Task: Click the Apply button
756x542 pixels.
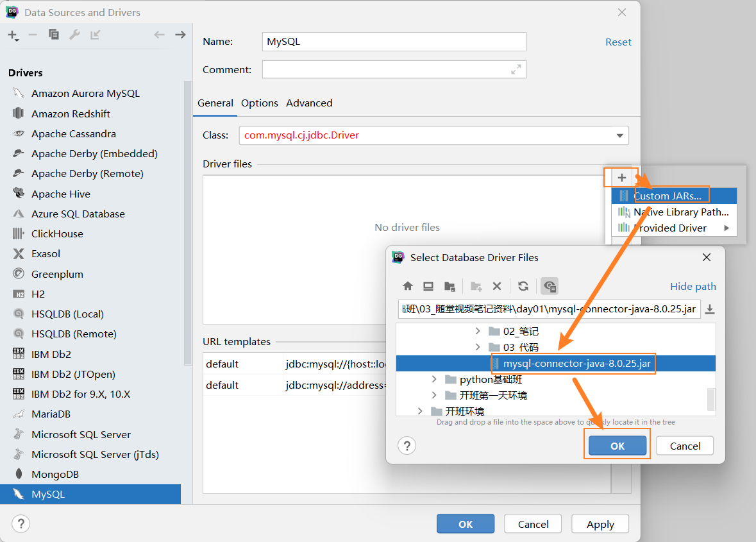Action: (600, 524)
